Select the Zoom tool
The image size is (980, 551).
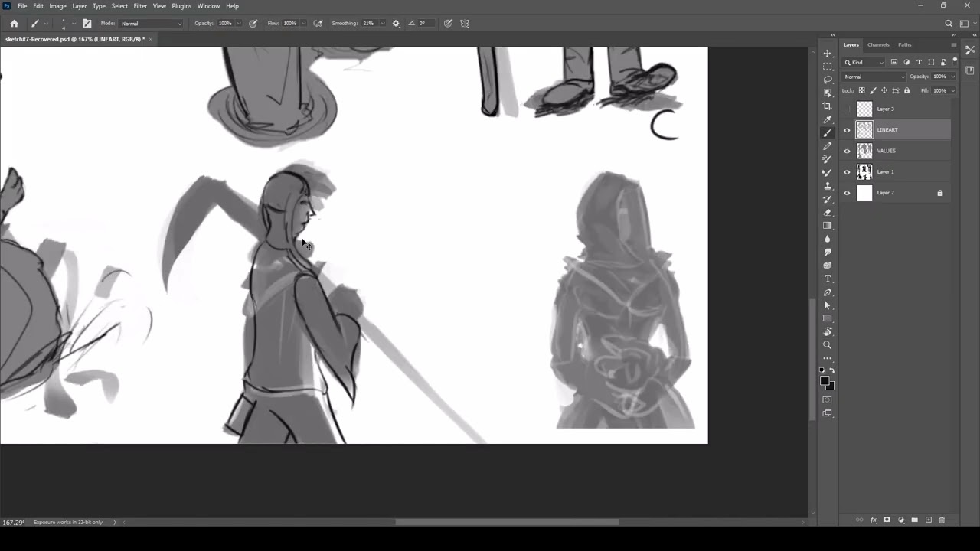pos(827,345)
